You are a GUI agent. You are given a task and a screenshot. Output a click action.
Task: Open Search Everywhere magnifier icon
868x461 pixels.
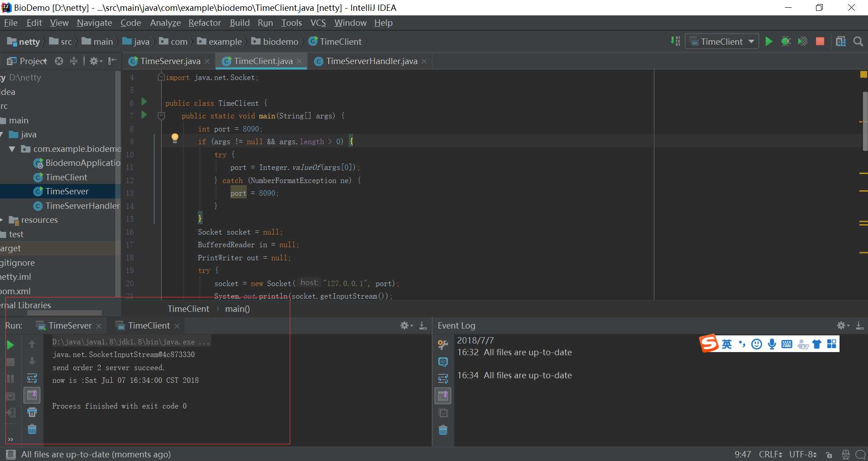(858, 42)
